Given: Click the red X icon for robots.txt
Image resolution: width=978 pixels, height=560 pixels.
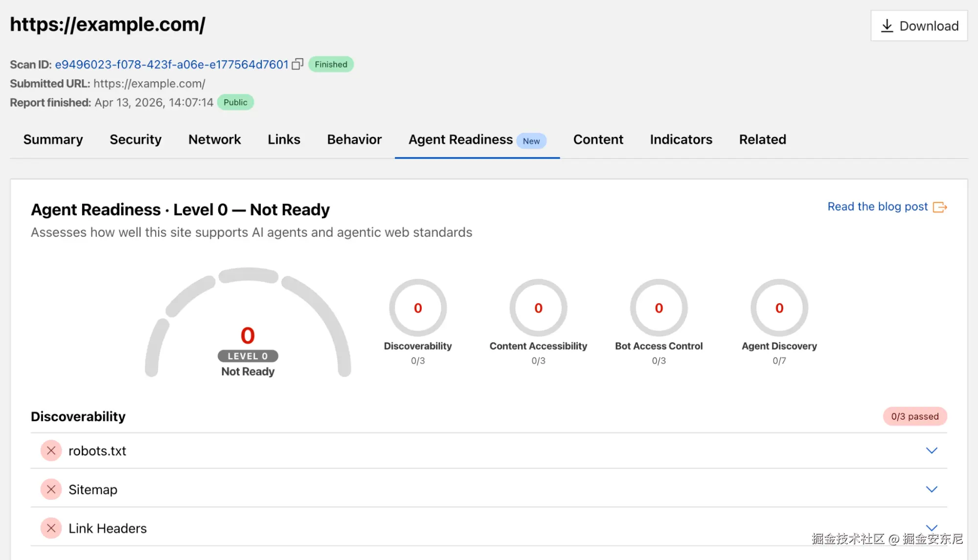Looking at the screenshot, I should click(x=51, y=450).
